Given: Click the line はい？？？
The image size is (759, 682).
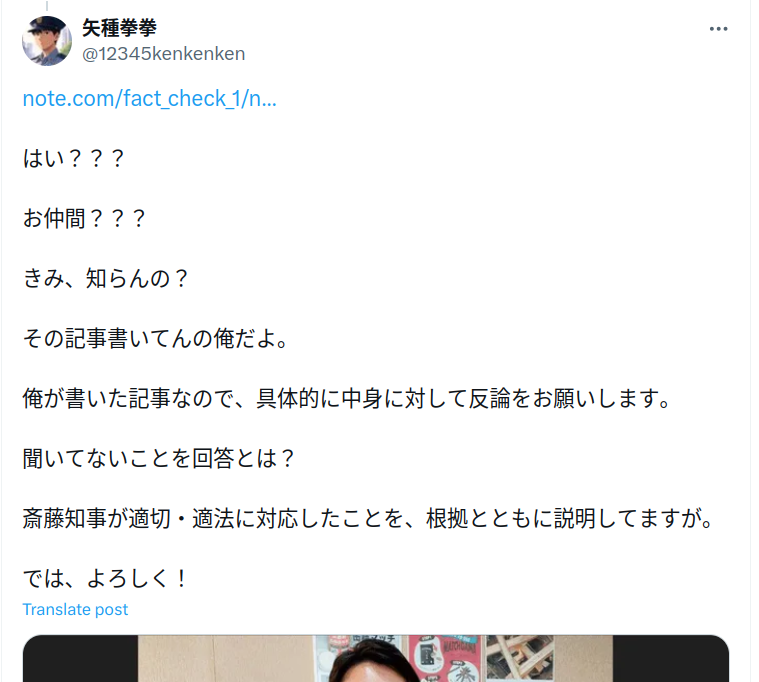Looking at the screenshot, I should [74, 158].
